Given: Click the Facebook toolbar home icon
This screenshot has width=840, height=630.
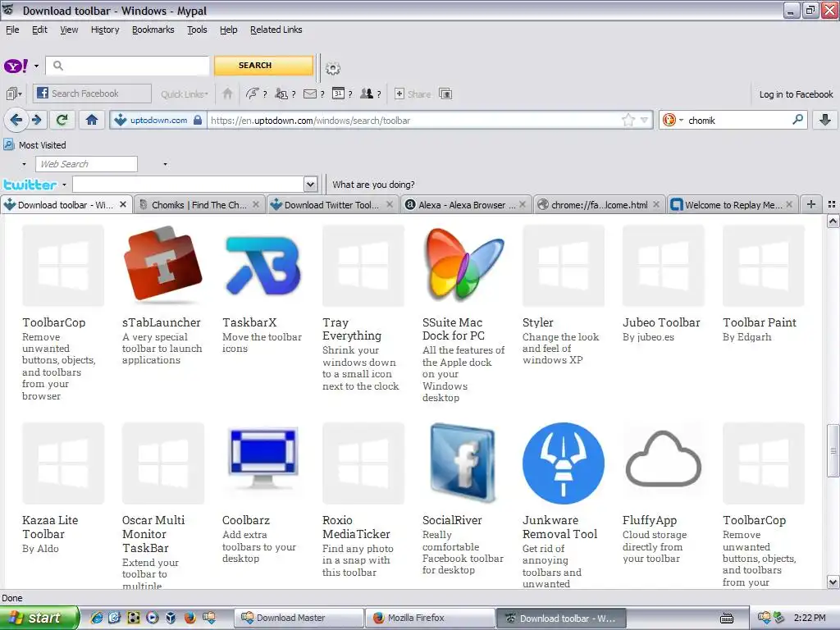Looking at the screenshot, I should [228, 94].
